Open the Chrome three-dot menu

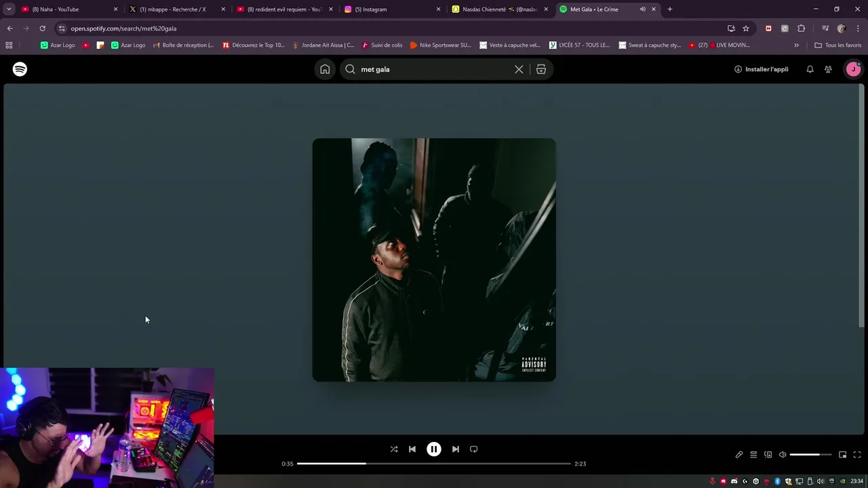858,28
